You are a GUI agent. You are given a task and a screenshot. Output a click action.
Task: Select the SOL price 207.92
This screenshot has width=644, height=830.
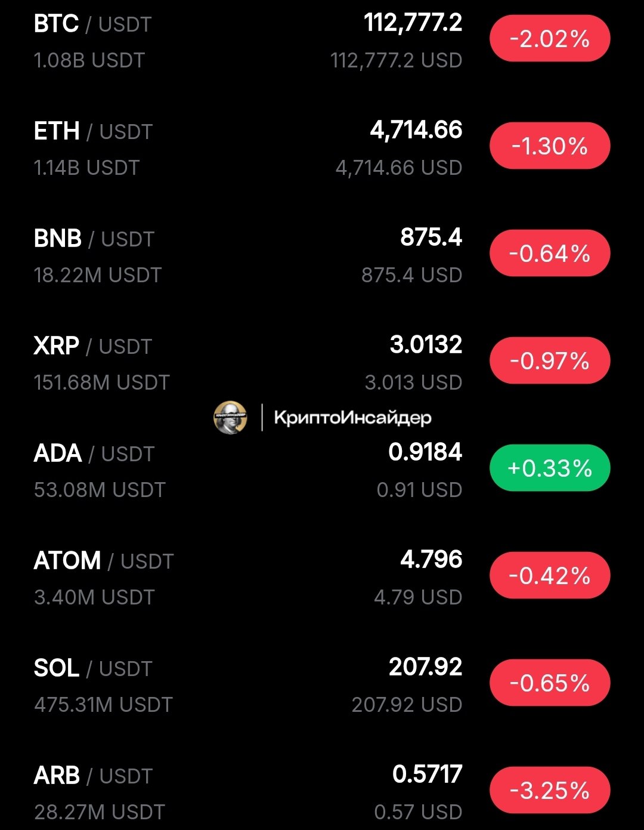[x=425, y=667]
